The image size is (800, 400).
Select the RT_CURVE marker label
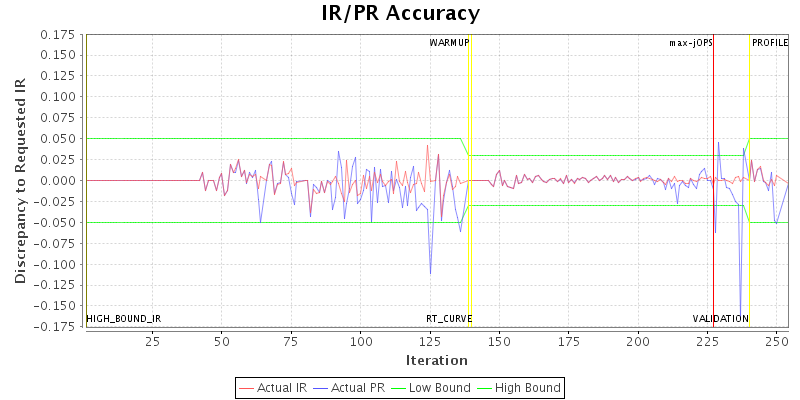click(450, 319)
